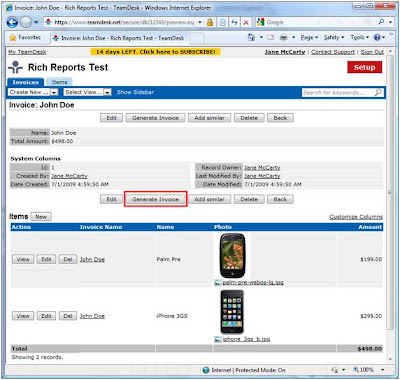Click the TeamDesk logo icon
Screen dimensions: 400x380
pyautogui.click(x=16, y=67)
